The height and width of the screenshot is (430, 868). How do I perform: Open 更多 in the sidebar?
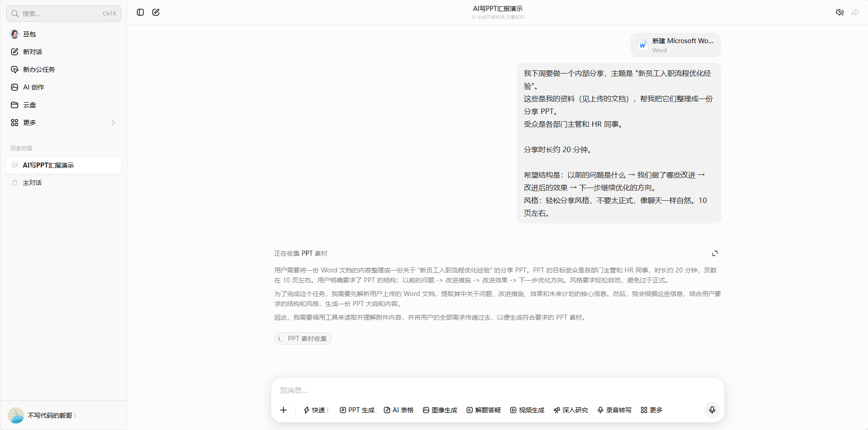point(64,123)
